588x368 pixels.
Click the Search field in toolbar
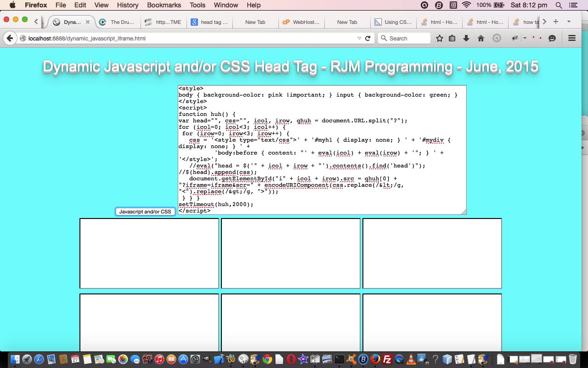404,39
